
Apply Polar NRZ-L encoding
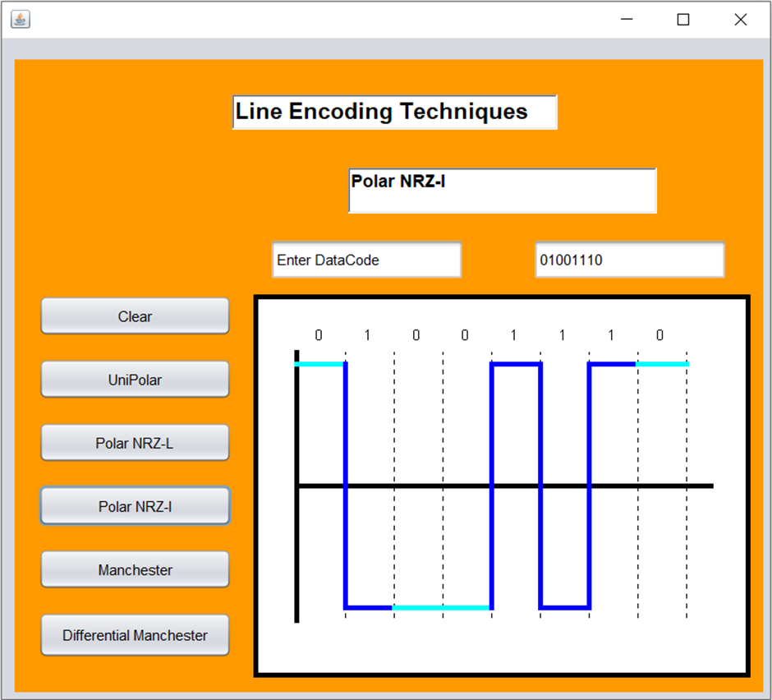point(134,442)
